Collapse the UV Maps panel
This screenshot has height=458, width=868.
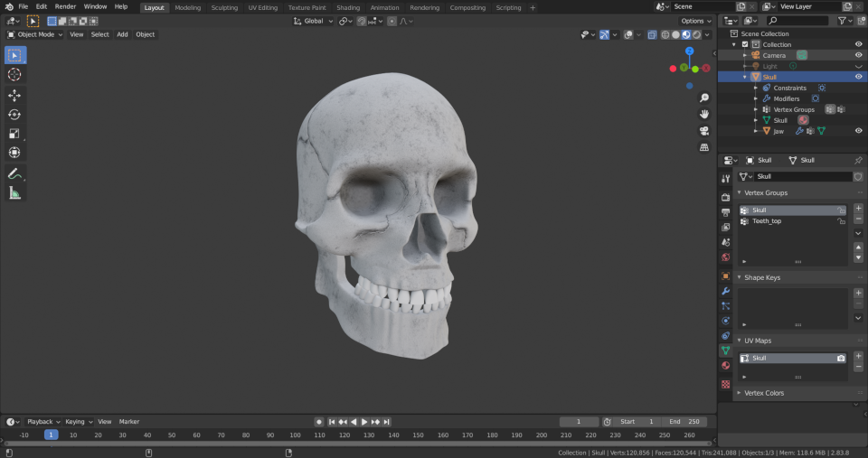point(739,341)
